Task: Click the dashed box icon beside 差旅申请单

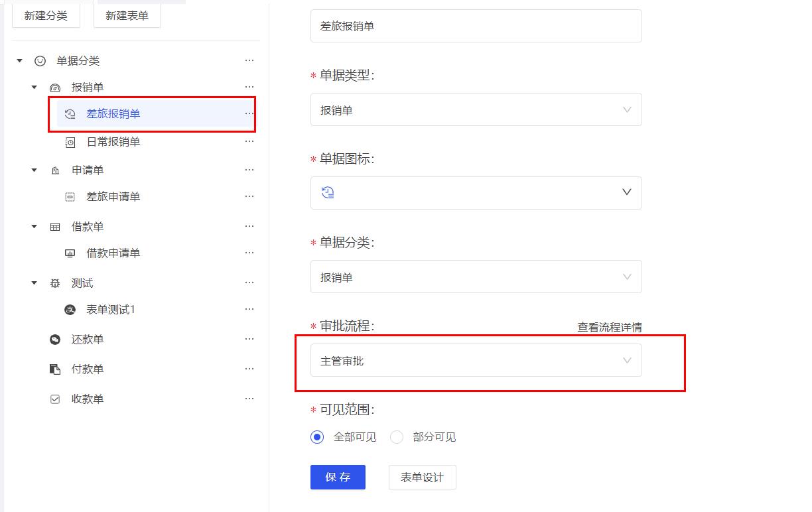Action: pos(70,197)
